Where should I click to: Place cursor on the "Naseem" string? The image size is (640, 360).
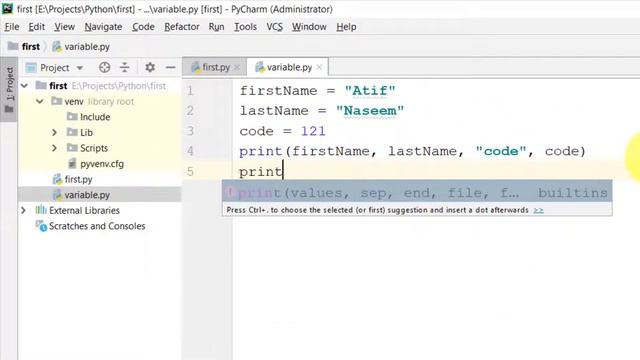pyautogui.click(x=370, y=111)
